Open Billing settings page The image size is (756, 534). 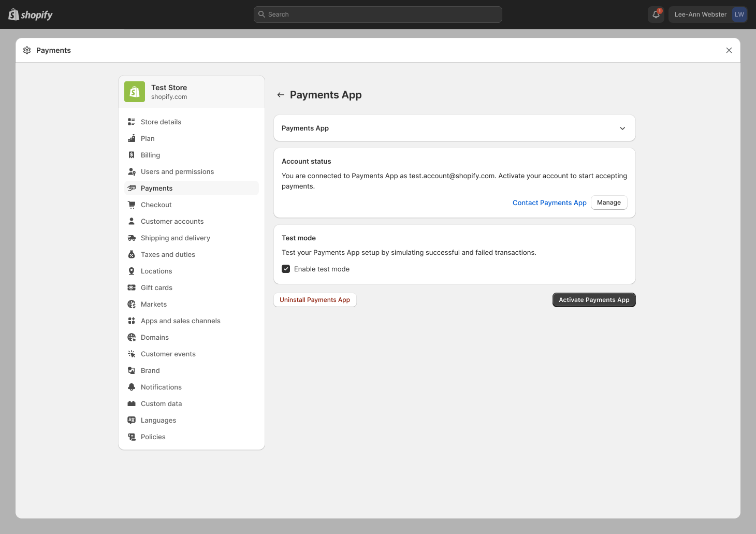coord(192,155)
